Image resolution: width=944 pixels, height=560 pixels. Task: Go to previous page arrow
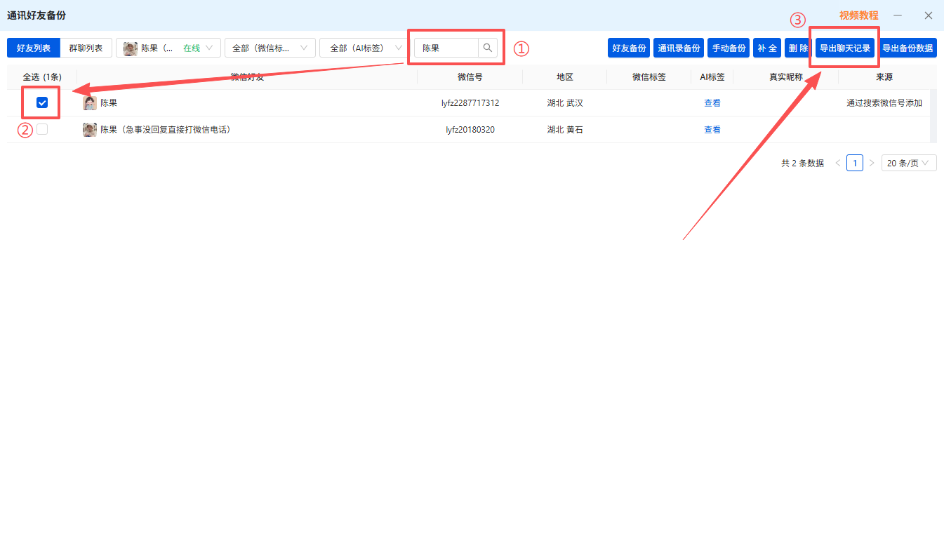pos(837,163)
